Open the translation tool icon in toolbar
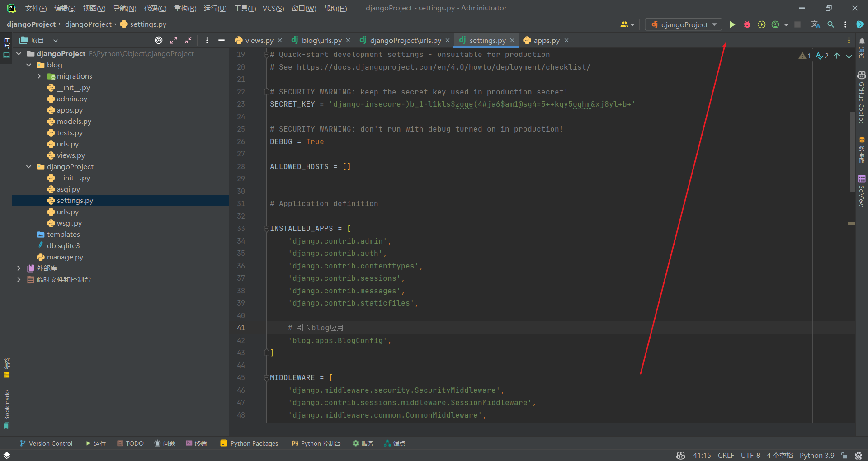 pos(816,24)
